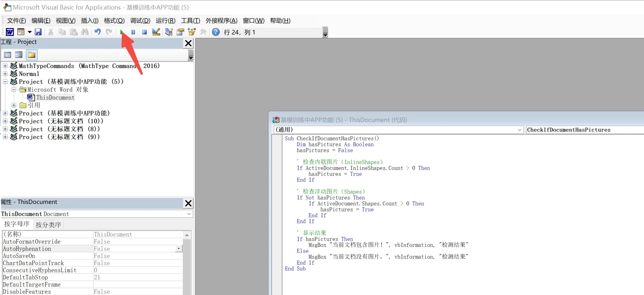This screenshot has height=295, width=644.
Task: Click the Redo icon
Action: 109,32
